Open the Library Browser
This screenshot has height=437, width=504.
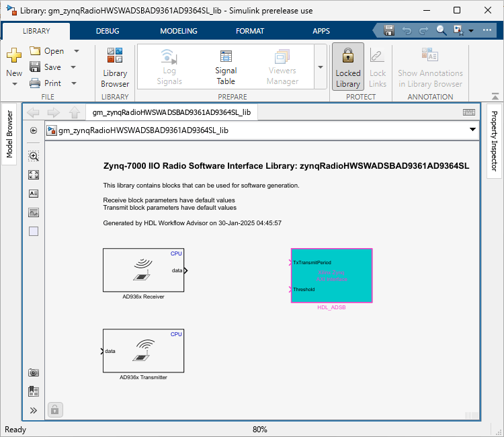115,67
